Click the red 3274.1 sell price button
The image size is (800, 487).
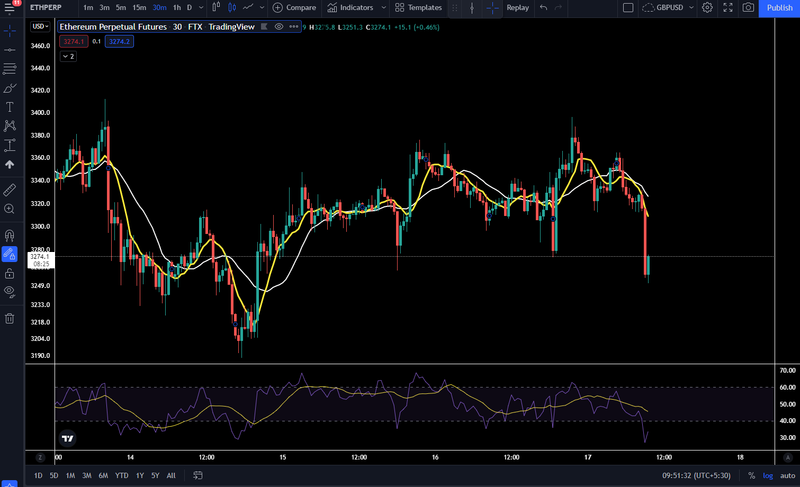pyautogui.click(x=73, y=41)
